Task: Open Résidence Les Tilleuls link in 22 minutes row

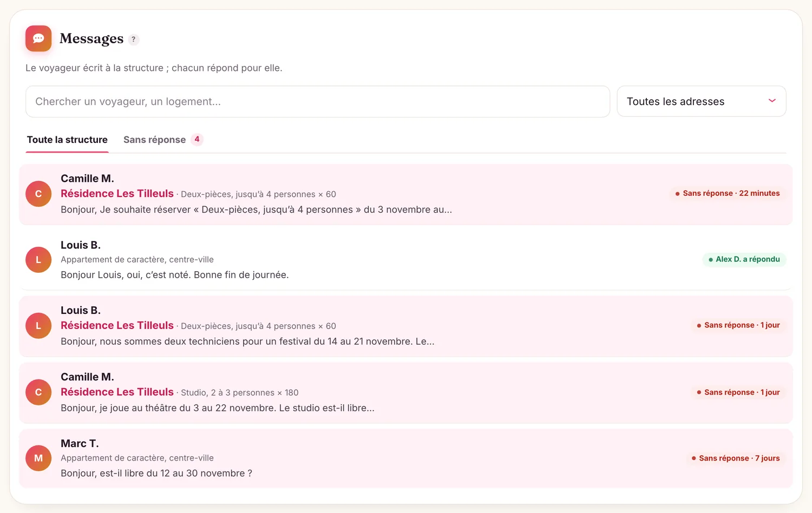Action: (x=117, y=194)
